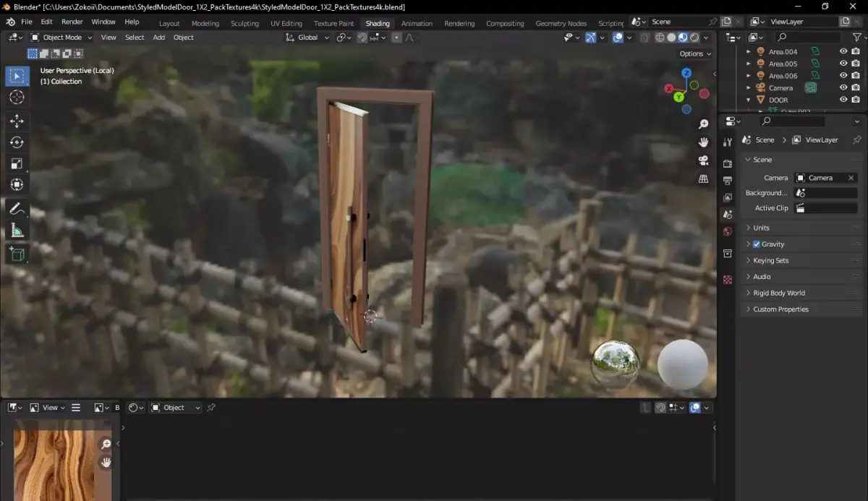Viewport: 868px width, 501px height.
Task: Click the Active Clip field
Action: pos(825,208)
